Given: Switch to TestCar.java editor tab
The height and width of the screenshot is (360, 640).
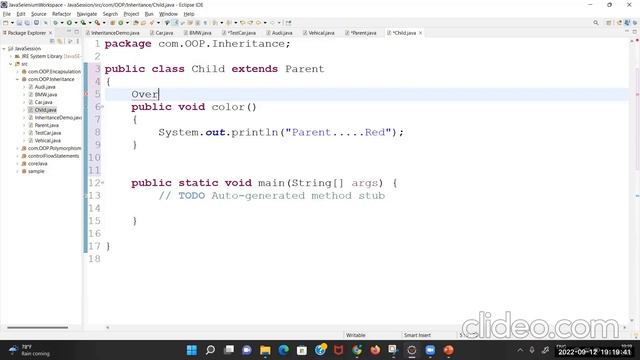Looking at the screenshot, I should pos(239,33).
